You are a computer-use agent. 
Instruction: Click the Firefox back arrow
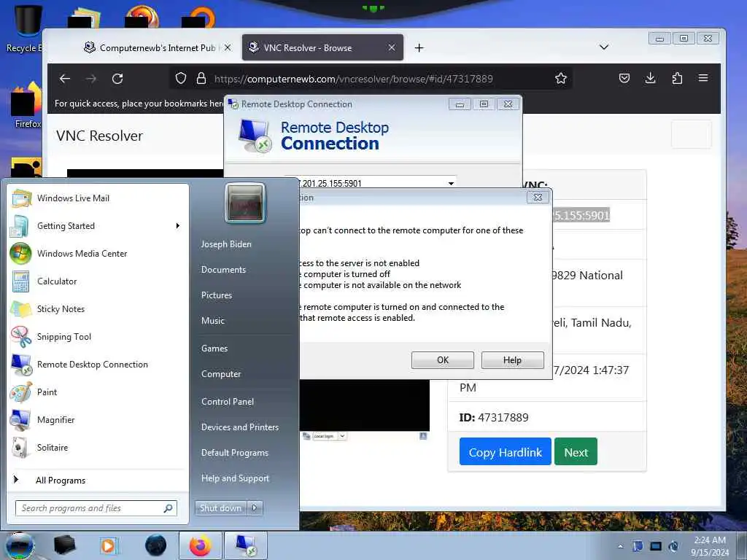(65, 79)
